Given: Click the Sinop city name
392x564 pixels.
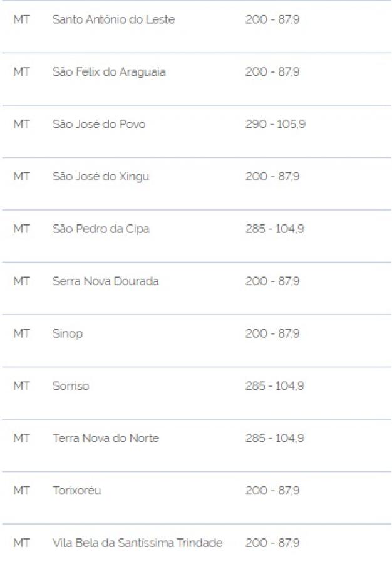Looking at the screenshot, I should 68,334.
